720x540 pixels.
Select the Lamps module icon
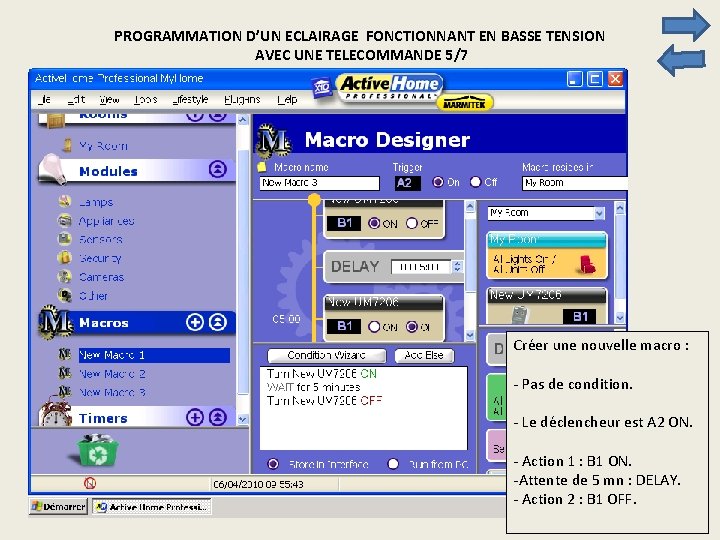coord(65,201)
